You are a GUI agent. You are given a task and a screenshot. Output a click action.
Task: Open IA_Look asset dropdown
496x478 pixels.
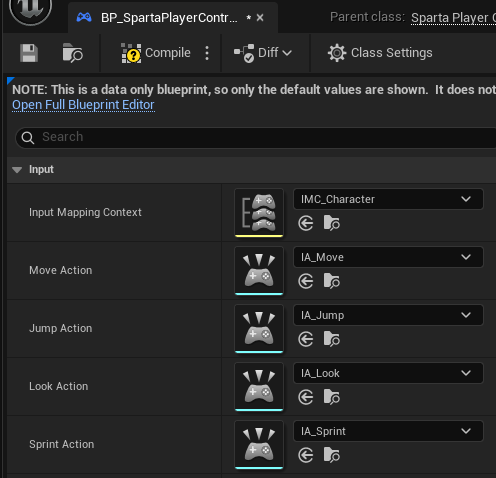coord(388,373)
